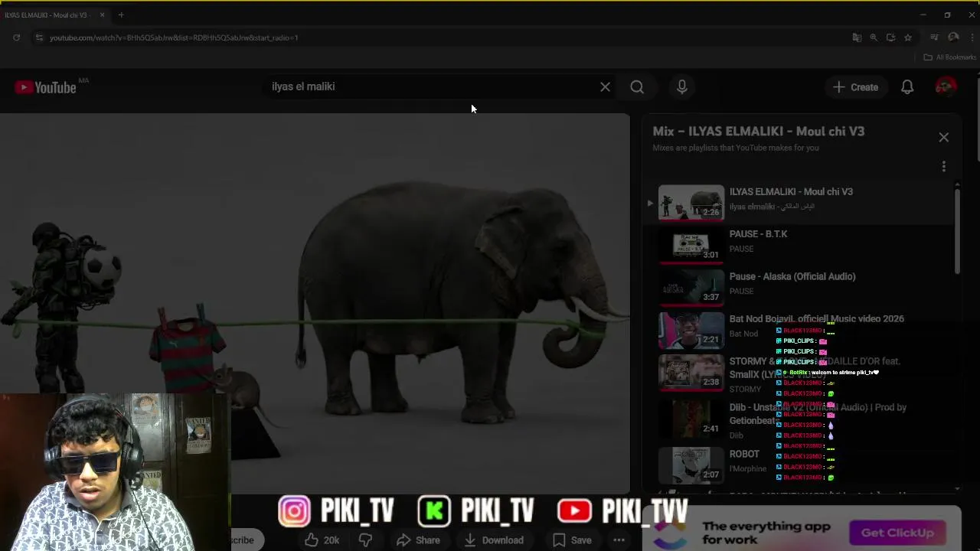
Task: Close the Mix playlist panel
Action: pos(943,138)
